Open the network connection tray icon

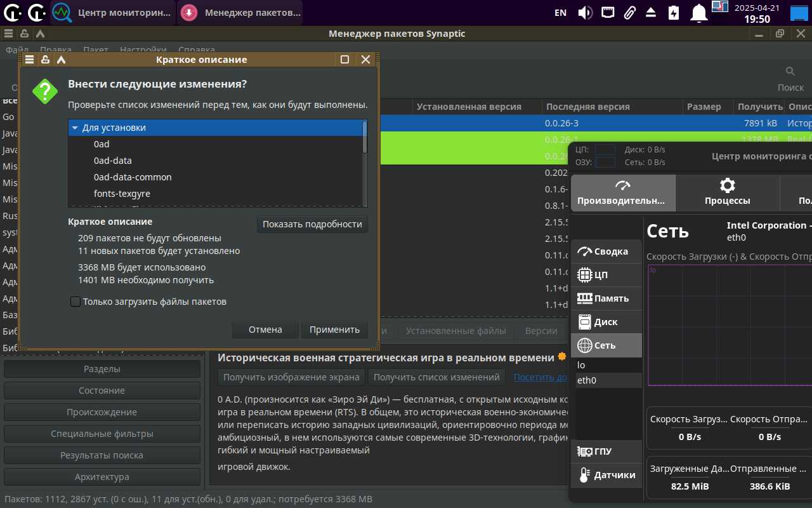coord(608,12)
